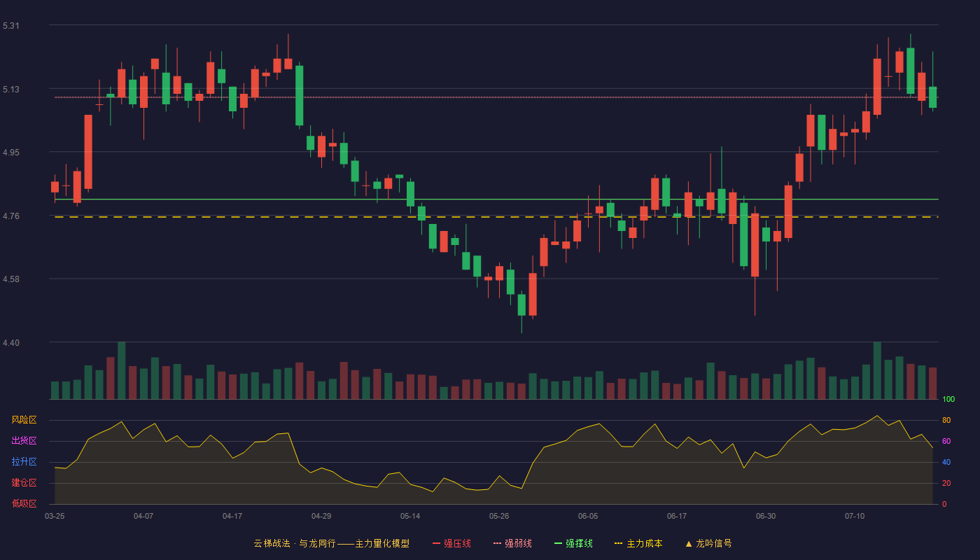Click the 100 indicator scale value
980x560 pixels.
point(948,400)
